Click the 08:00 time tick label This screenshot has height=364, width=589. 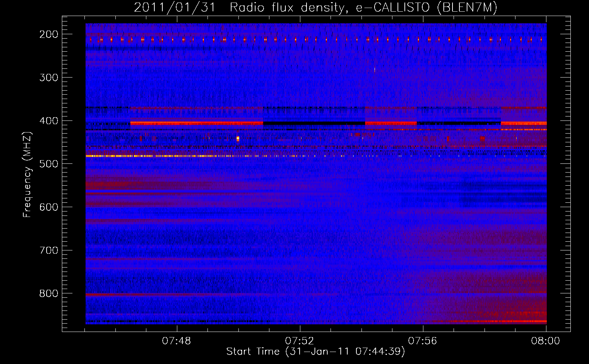pos(546,341)
